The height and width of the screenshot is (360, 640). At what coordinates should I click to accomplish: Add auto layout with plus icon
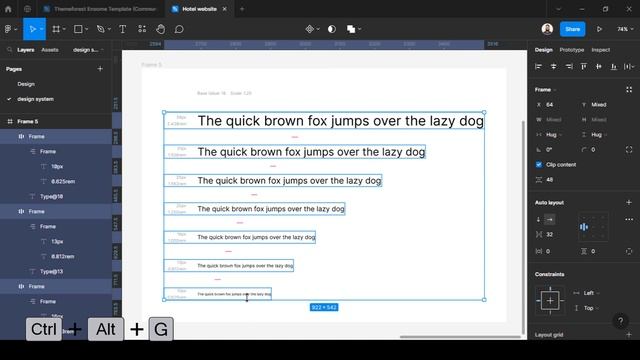[x=629, y=202]
